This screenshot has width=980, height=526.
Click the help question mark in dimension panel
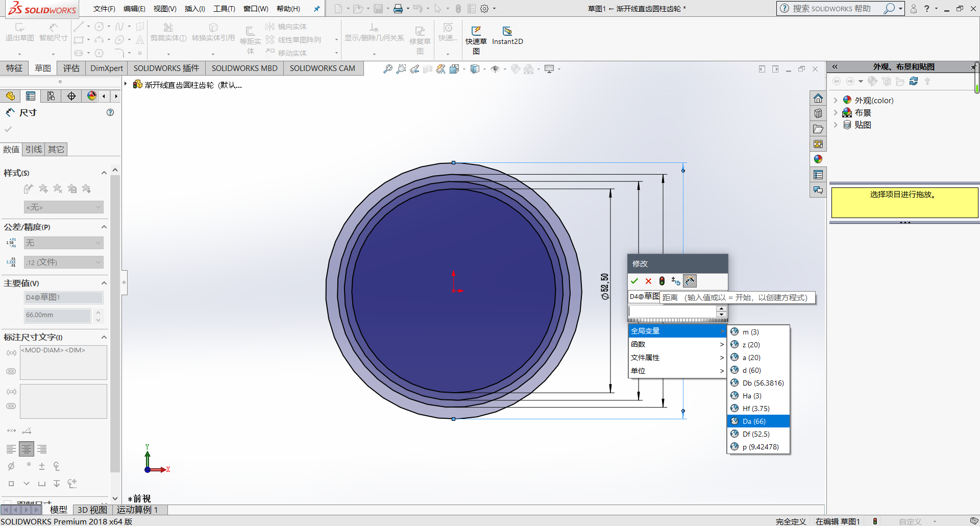pos(110,112)
